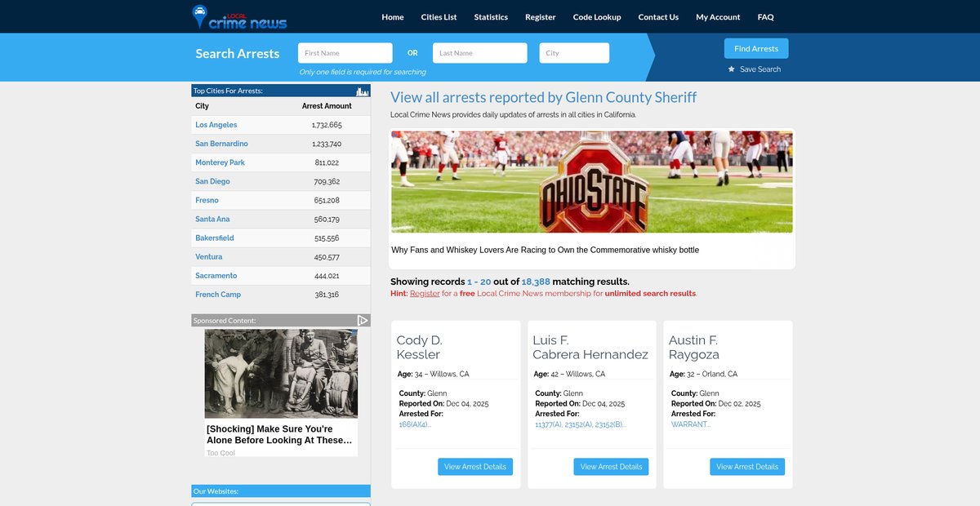Open Code Lookup in navigation
The height and width of the screenshot is (506, 980).
[x=597, y=17]
